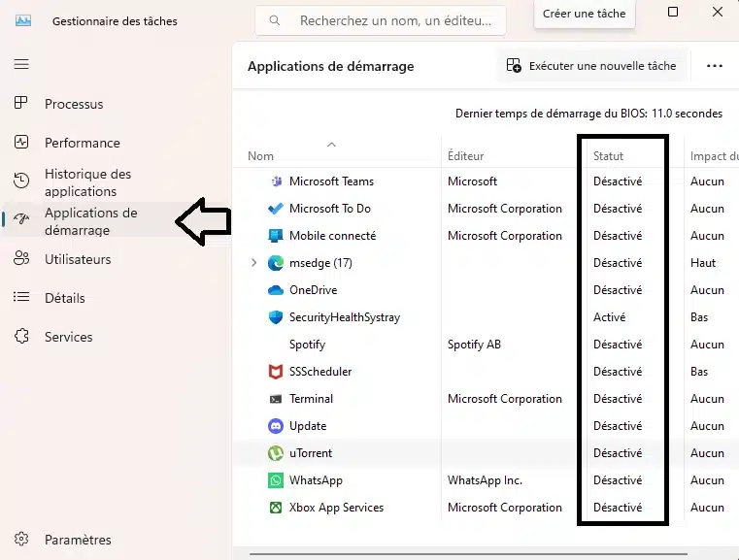Viewport: 739px width, 560px height.
Task: Click the search magnifier icon
Action: coord(275,20)
